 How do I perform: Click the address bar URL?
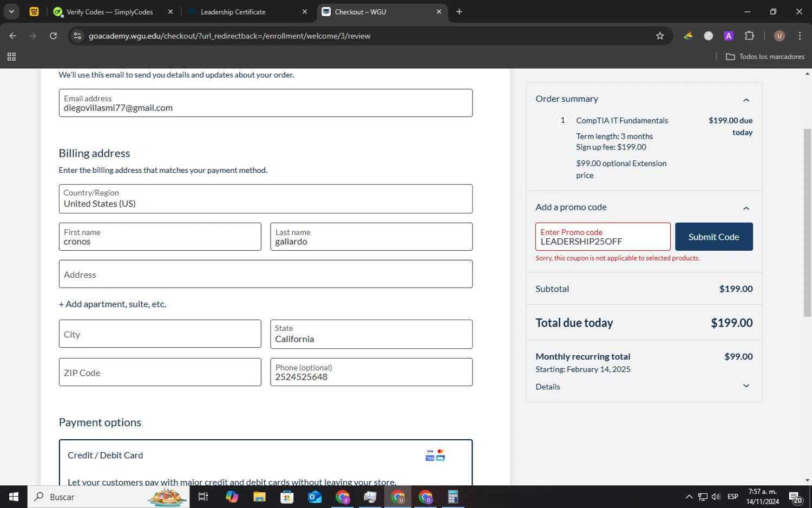coord(230,36)
